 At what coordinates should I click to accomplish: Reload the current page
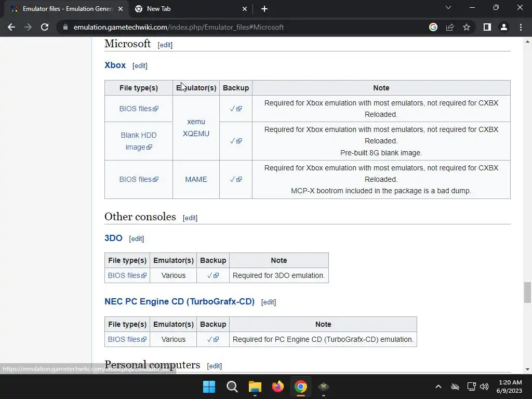[45, 27]
